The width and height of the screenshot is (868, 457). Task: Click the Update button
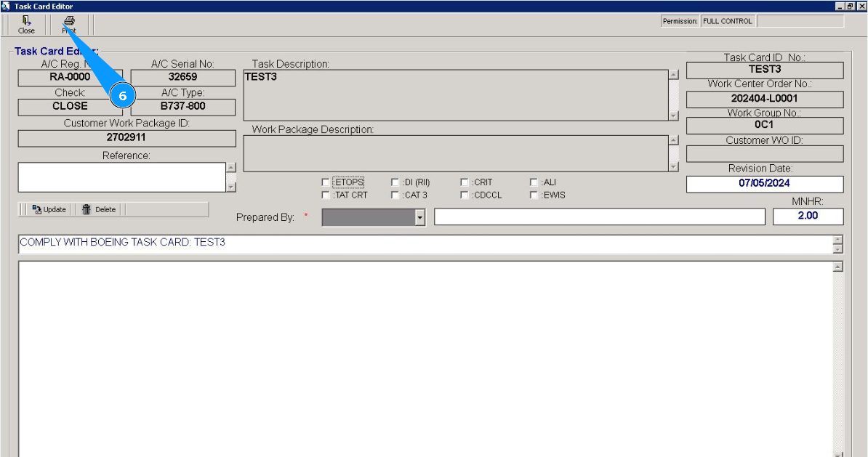coord(49,210)
